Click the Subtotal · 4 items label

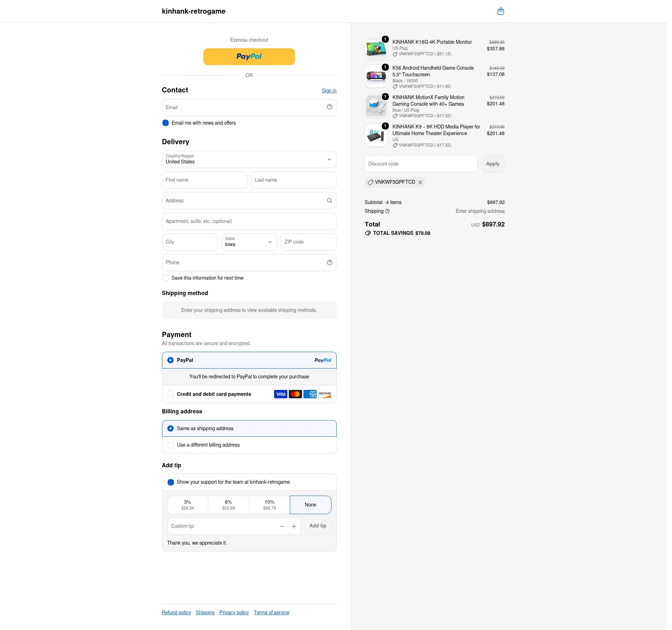click(x=383, y=202)
